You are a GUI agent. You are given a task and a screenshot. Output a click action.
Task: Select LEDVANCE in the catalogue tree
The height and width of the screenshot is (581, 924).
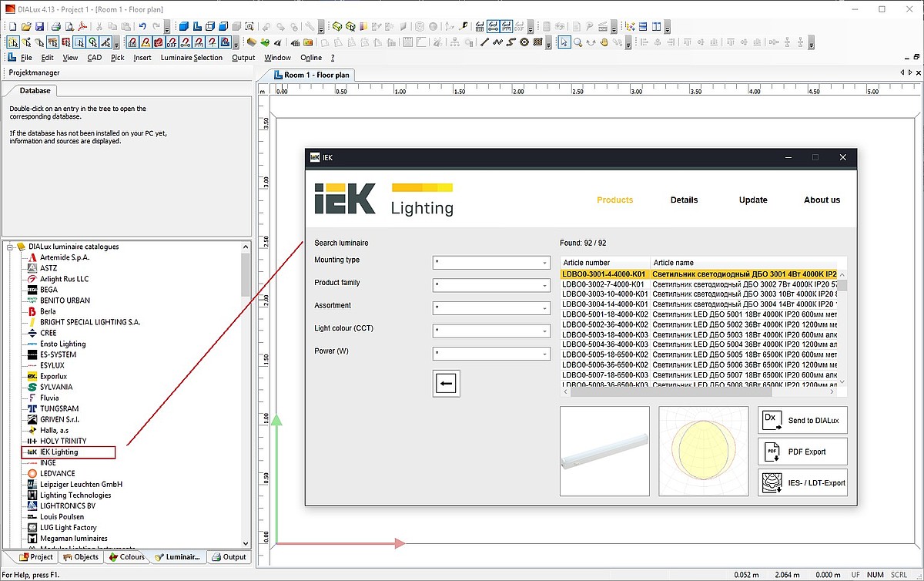58,473
